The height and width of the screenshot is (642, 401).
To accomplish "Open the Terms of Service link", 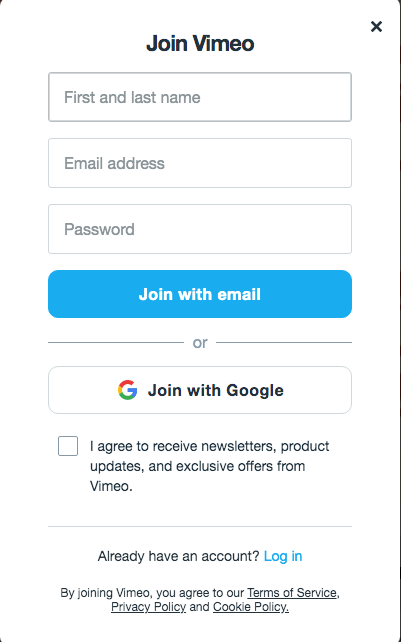I will [x=292, y=593].
